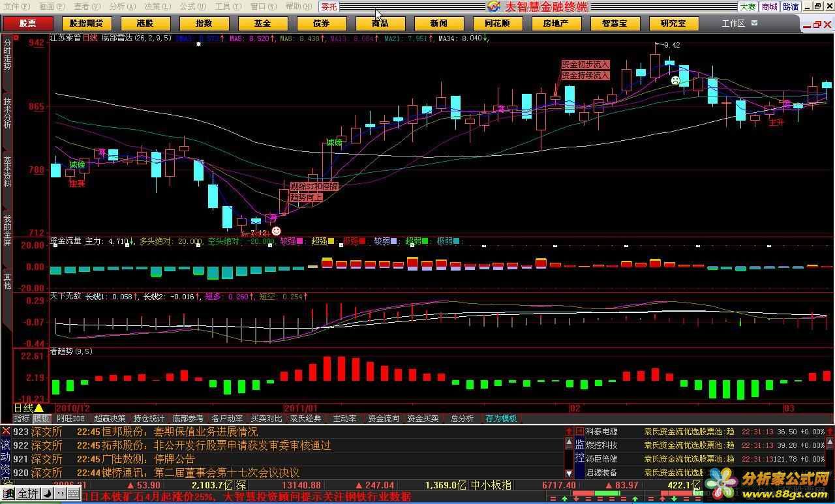The height and width of the screenshot is (504, 835).
Task: Select the 底部参考 template tab
Action: [188, 419]
